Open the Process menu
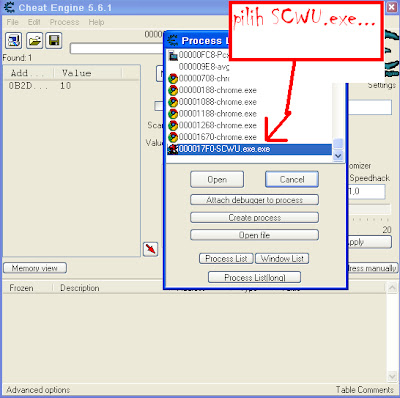 pos(64,22)
